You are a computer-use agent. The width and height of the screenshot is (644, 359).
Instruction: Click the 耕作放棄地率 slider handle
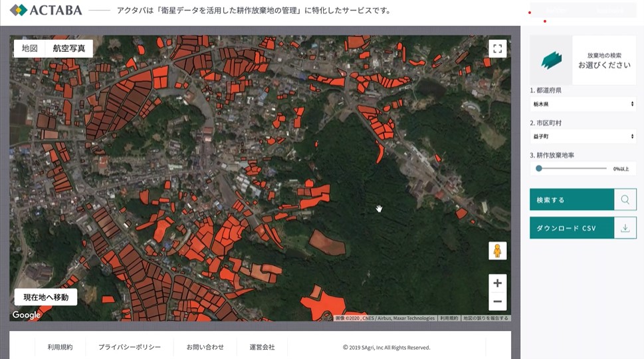point(539,168)
